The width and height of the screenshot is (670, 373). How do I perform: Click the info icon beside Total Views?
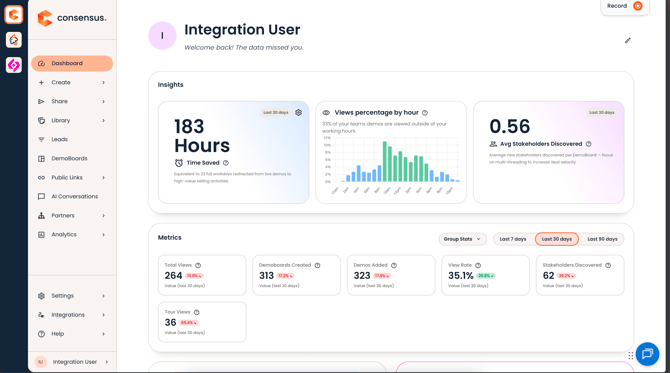[198, 265]
